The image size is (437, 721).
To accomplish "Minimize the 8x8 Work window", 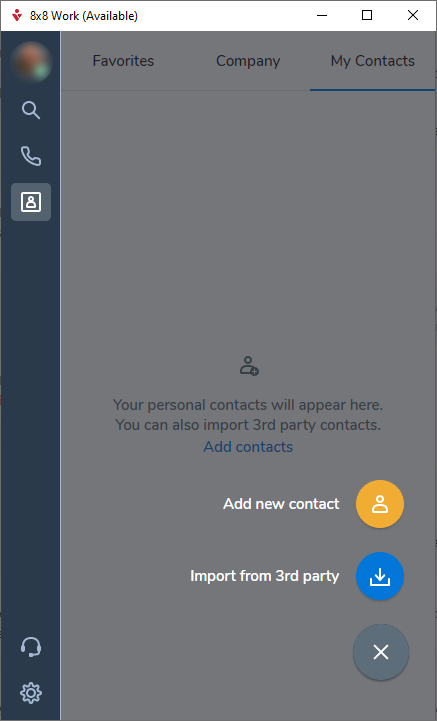I will (x=322, y=15).
